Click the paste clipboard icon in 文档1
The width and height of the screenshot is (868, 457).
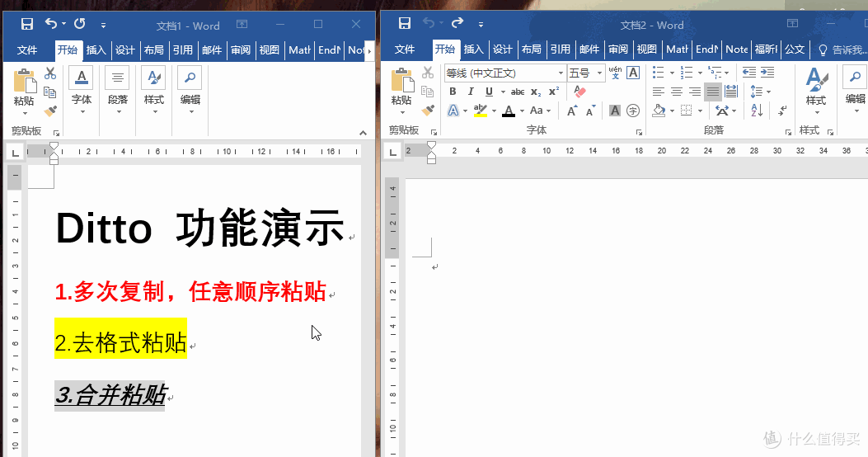coord(25,80)
